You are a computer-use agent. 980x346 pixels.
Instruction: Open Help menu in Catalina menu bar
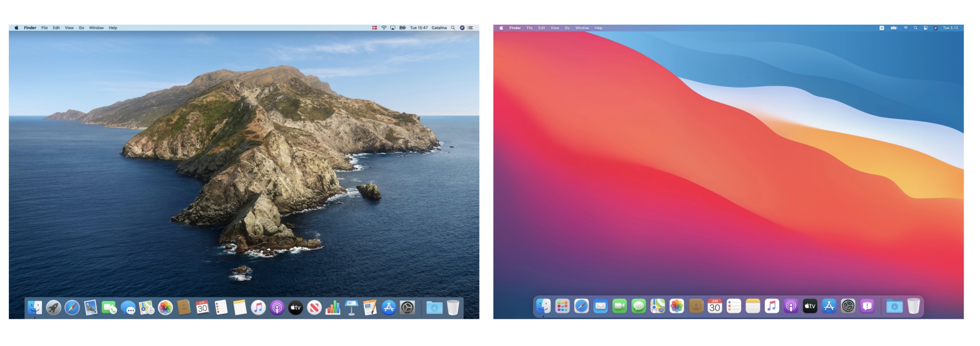[x=113, y=28]
